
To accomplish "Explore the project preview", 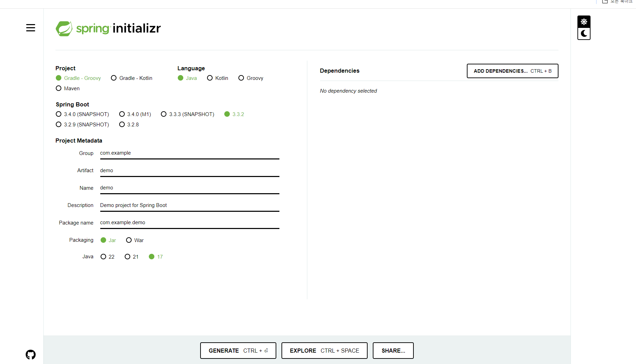I will point(325,351).
